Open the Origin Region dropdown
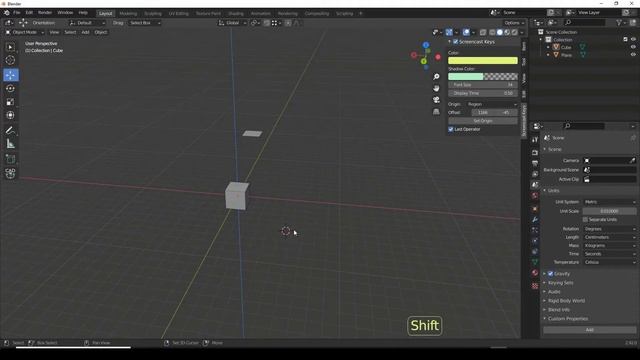 click(492, 104)
